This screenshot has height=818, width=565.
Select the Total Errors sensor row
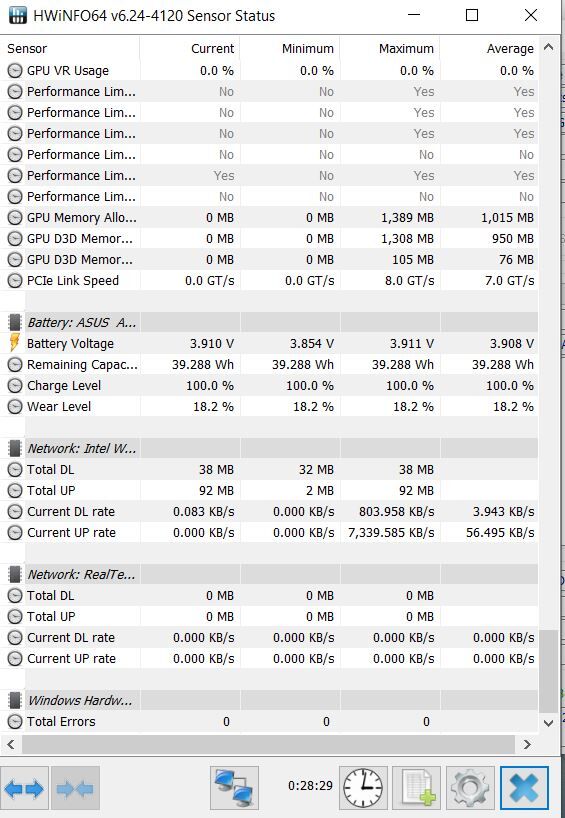[x=269, y=721]
